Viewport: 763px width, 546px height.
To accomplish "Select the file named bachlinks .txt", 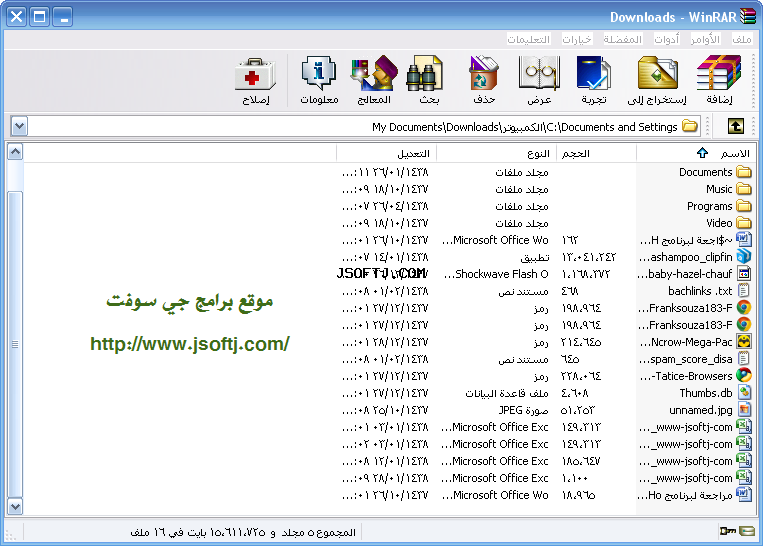I will pyautogui.click(x=700, y=291).
